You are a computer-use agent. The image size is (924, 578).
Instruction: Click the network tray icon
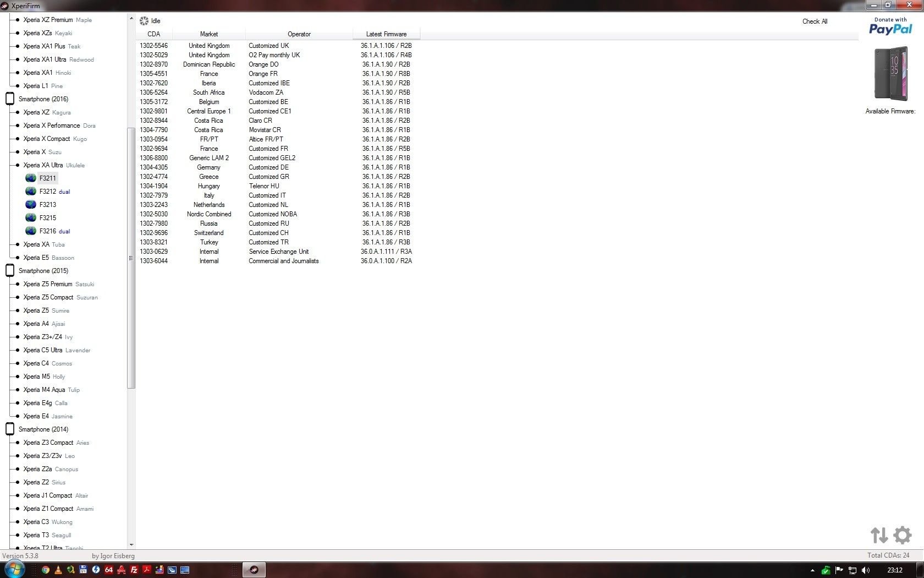[x=853, y=570]
